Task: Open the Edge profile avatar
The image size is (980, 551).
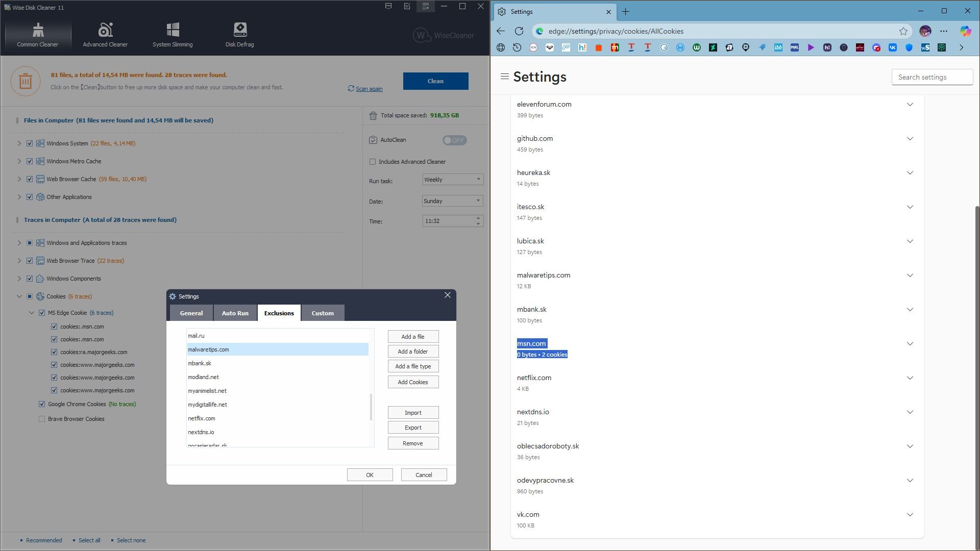Action: pos(925,31)
